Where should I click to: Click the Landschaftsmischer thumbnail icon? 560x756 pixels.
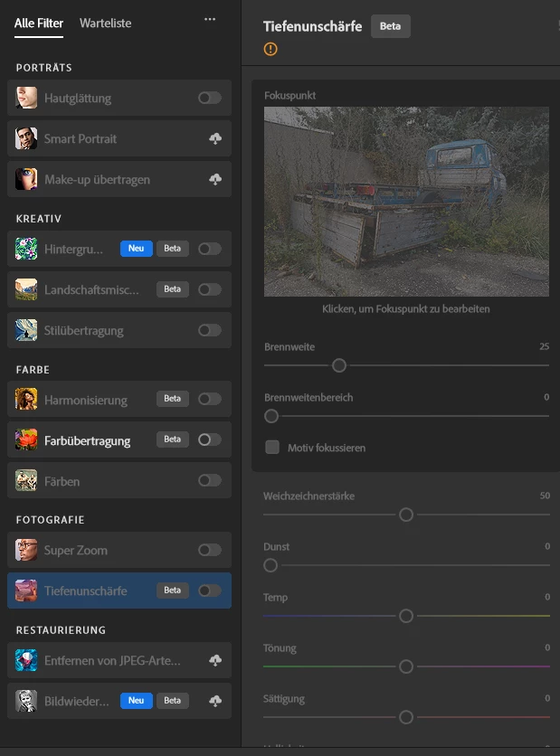coord(26,289)
